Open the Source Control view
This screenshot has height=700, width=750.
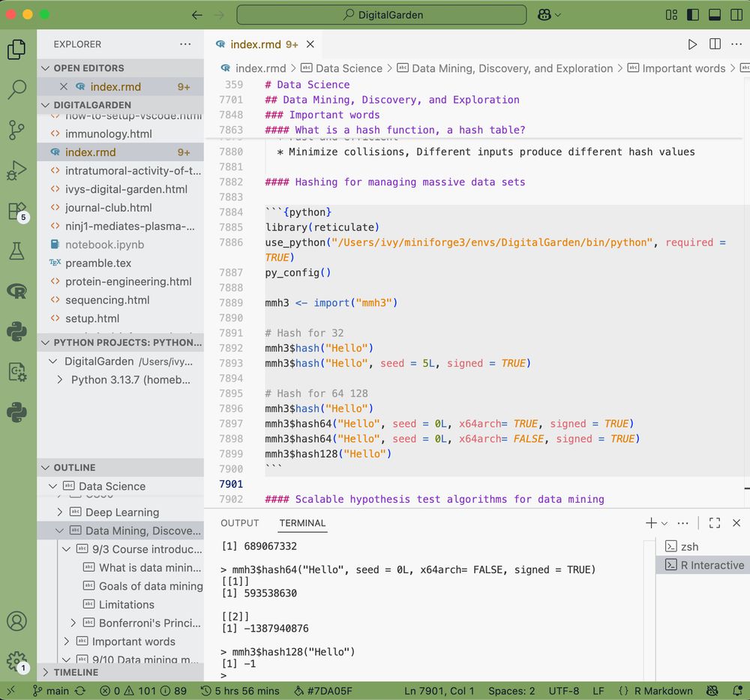[x=18, y=128]
